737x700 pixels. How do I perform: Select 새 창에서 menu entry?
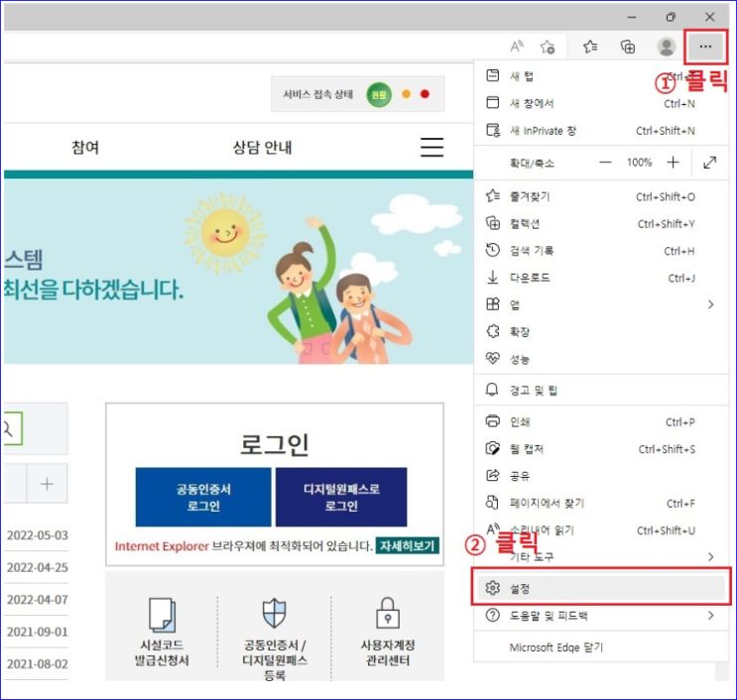point(601,103)
